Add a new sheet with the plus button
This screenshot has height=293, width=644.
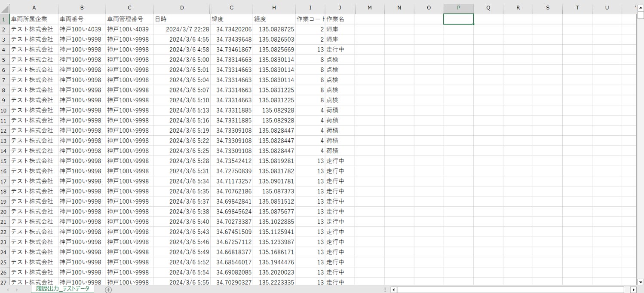[x=108, y=290]
